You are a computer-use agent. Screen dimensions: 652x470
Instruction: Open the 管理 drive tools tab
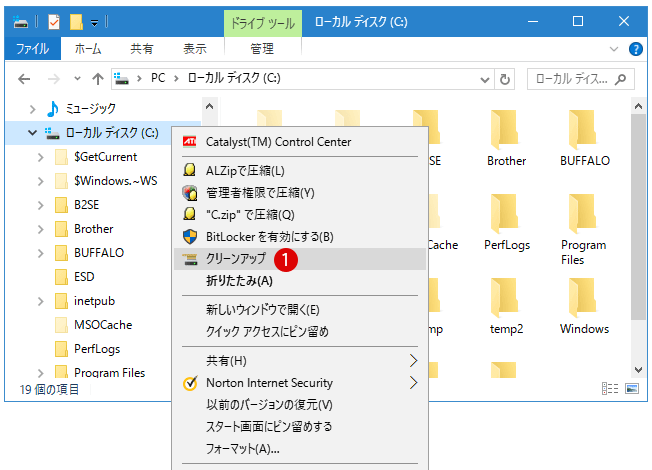click(x=262, y=49)
